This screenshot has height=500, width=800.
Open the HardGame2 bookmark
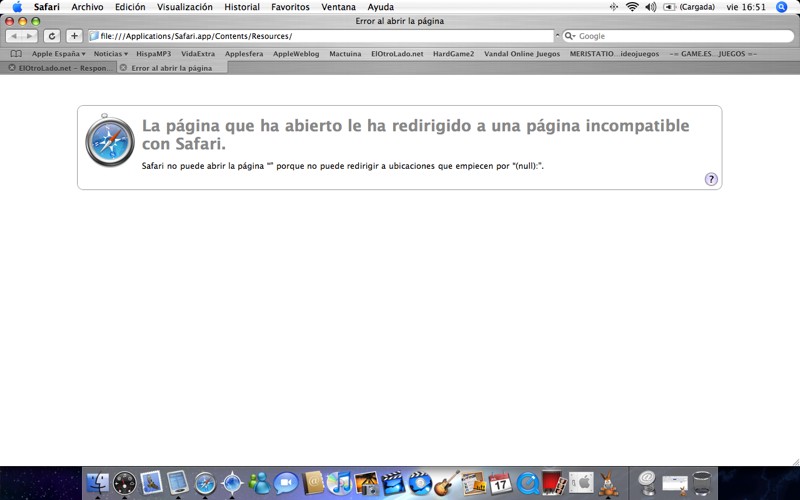[454, 54]
